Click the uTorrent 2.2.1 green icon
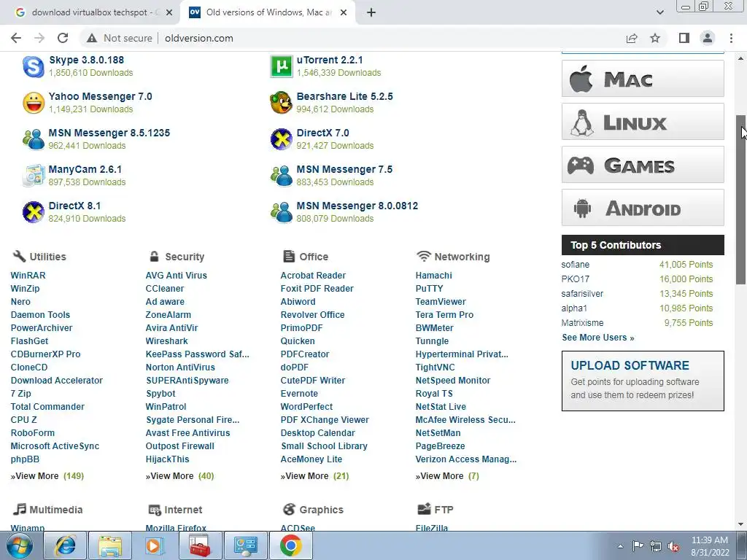 point(282,66)
